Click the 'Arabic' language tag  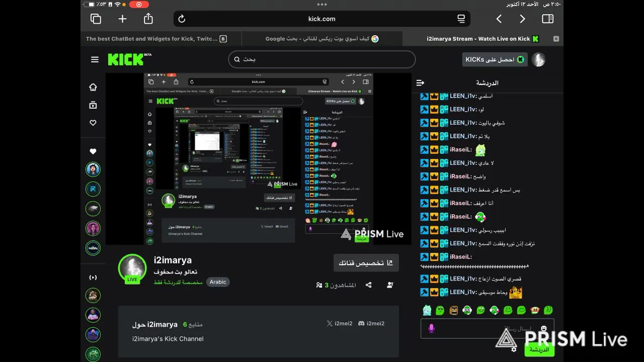point(218,282)
